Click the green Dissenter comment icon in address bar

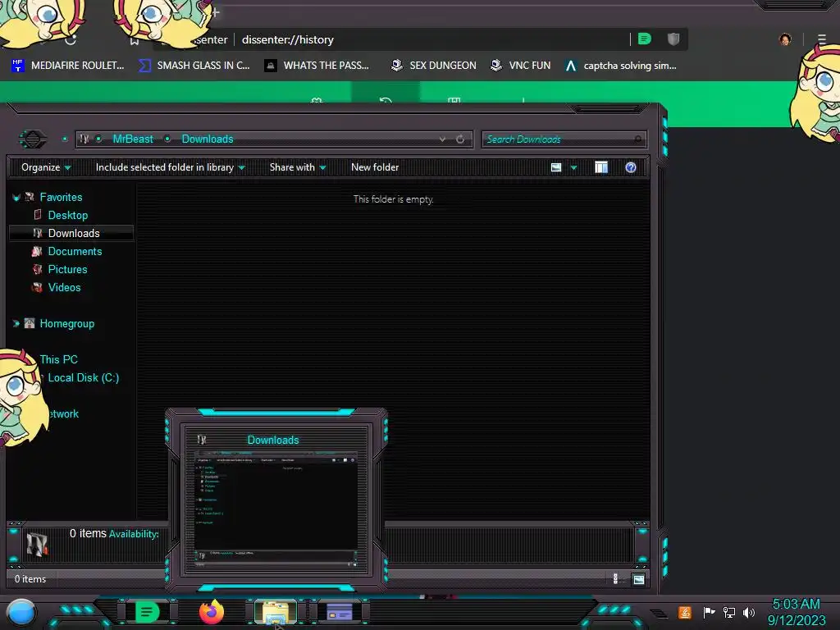(x=645, y=39)
